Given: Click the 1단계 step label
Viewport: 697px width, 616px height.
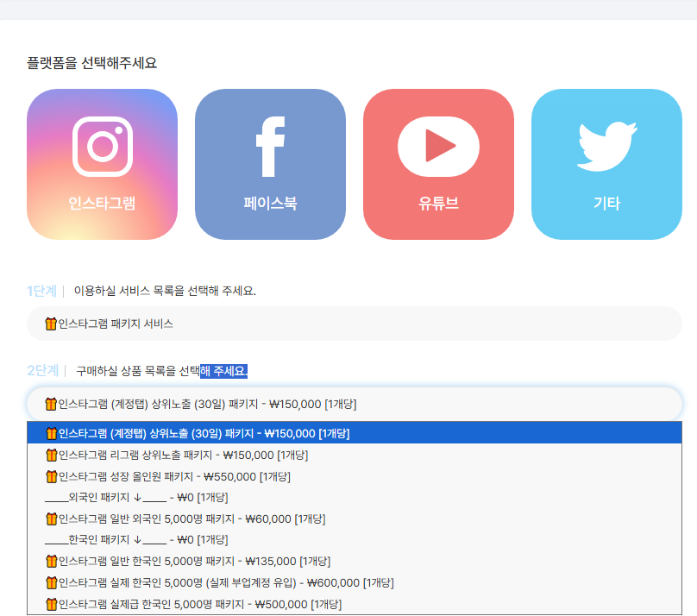Looking at the screenshot, I should point(41,291).
